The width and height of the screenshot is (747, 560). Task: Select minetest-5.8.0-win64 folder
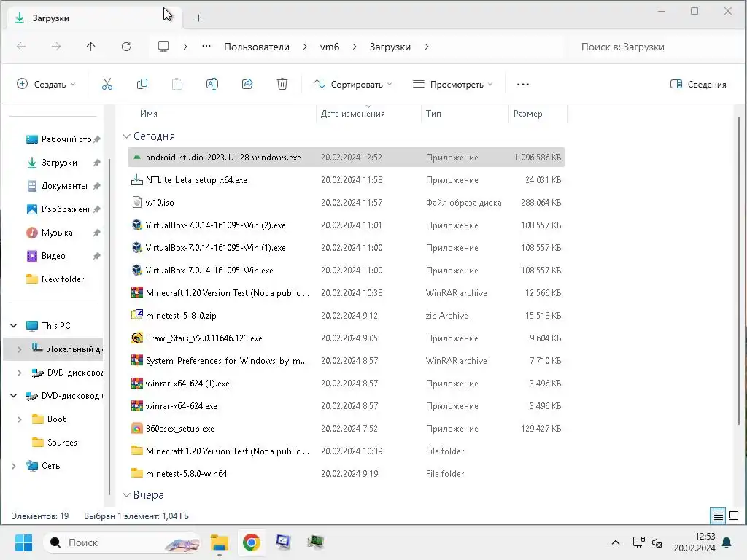pyautogui.click(x=347, y=473)
